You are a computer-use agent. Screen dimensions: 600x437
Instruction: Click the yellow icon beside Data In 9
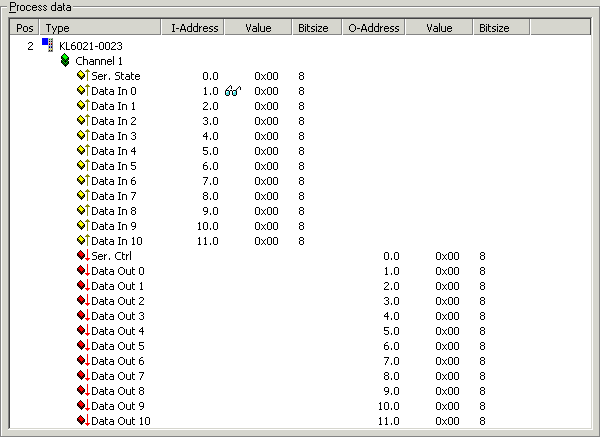pyautogui.click(x=83, y=225)
